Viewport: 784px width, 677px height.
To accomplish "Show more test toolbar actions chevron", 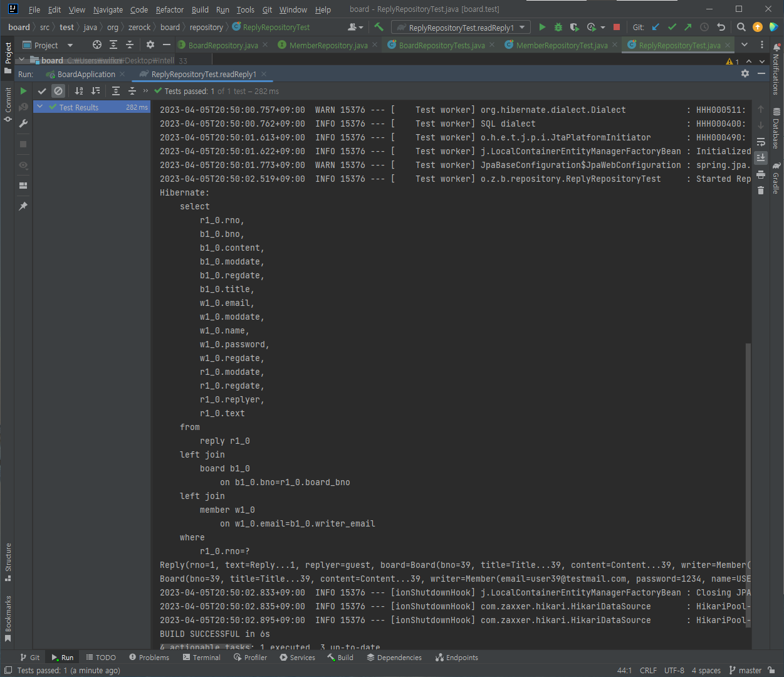I will [146, 91].
